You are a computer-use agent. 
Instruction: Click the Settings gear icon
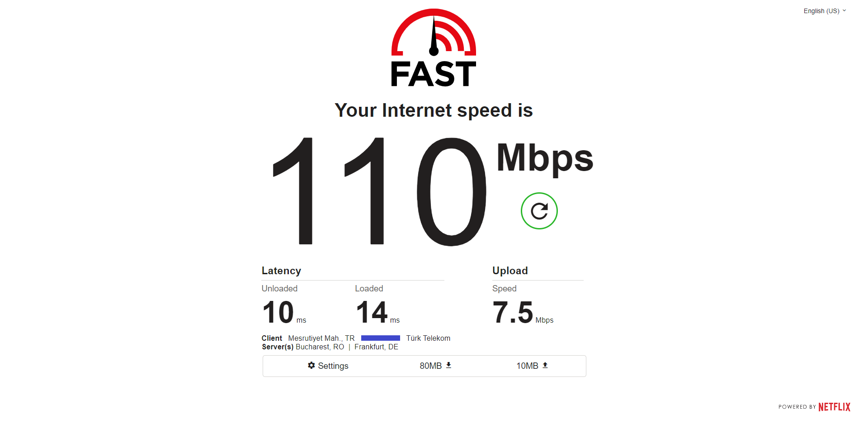pyautogui.click(x=311, y=365)
